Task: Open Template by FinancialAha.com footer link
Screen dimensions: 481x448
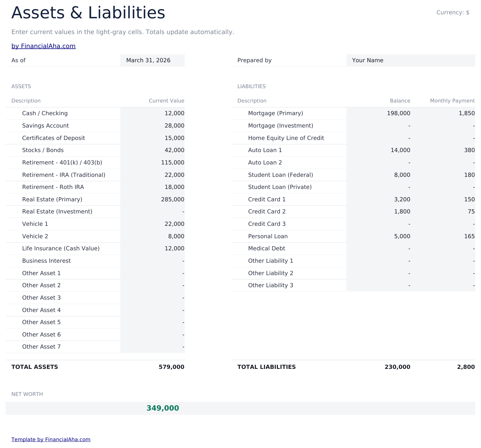Action: 51,439
